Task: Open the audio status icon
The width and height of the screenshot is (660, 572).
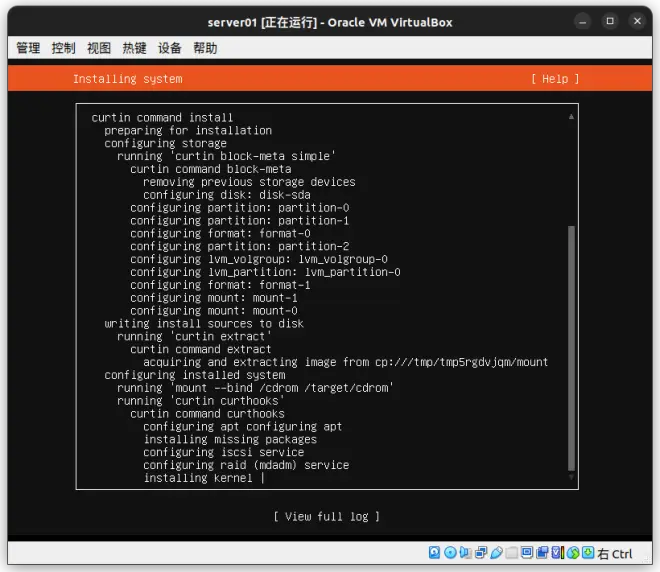Action: 465,553
